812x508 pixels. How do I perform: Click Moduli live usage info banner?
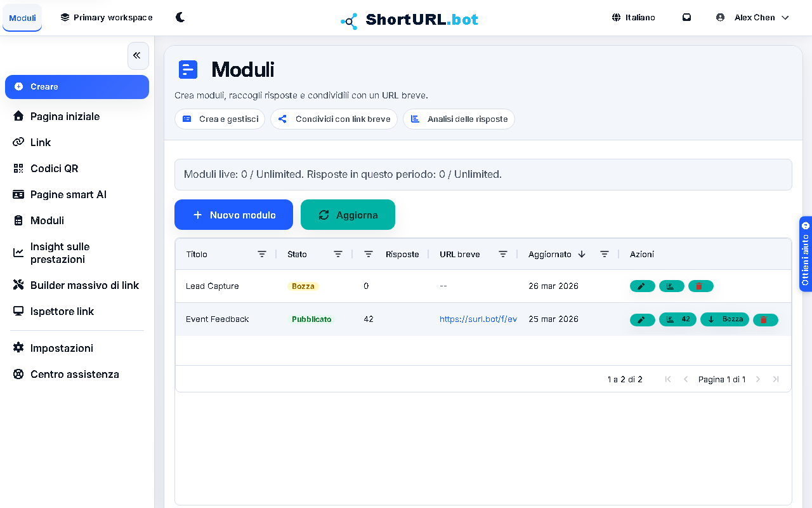(x=483, y=175)
